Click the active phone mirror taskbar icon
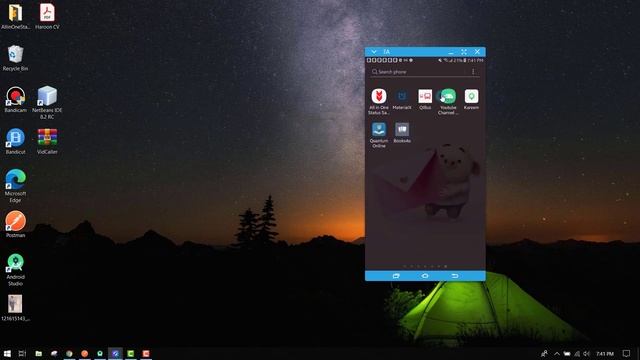This screenshot has height=360, width=640. click(x=116, y=353)
